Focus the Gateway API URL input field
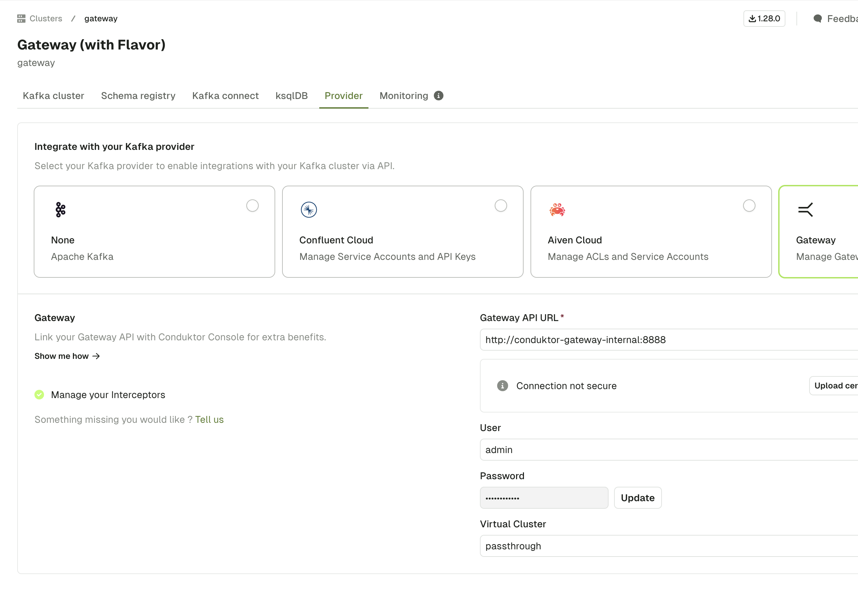 (x=669, y=340)
